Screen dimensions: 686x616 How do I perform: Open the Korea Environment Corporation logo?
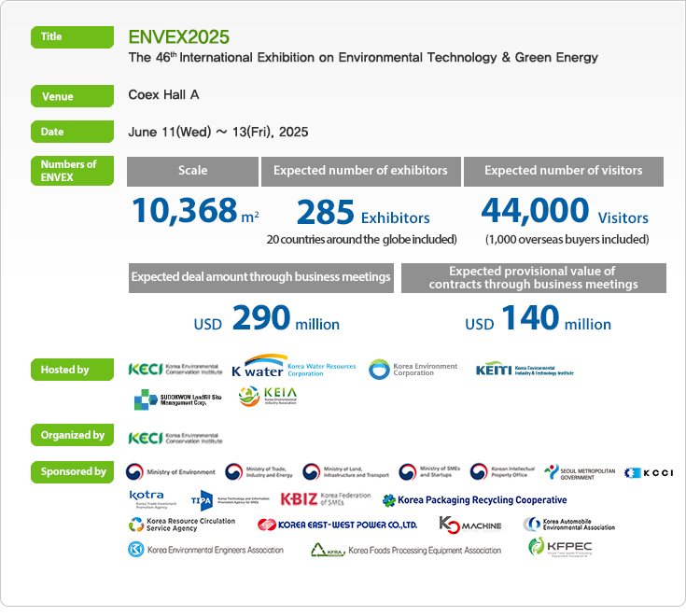(x=413, y=370)
